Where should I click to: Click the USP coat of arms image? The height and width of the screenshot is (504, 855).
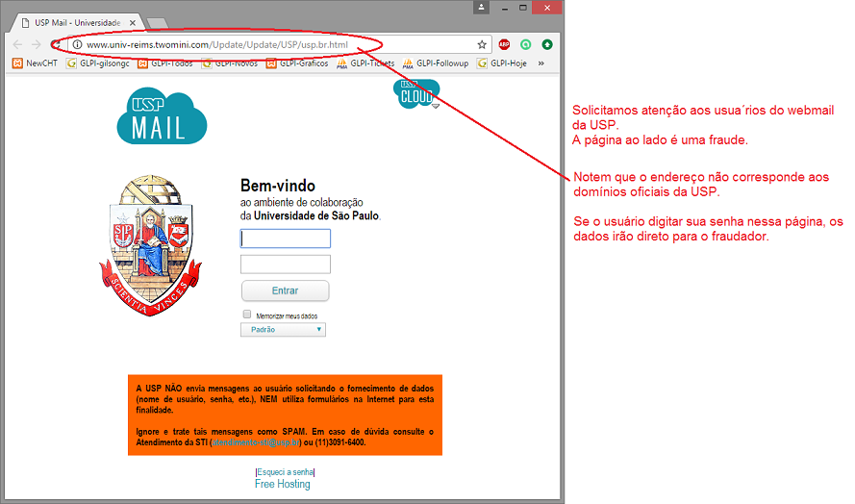point(150,245)
